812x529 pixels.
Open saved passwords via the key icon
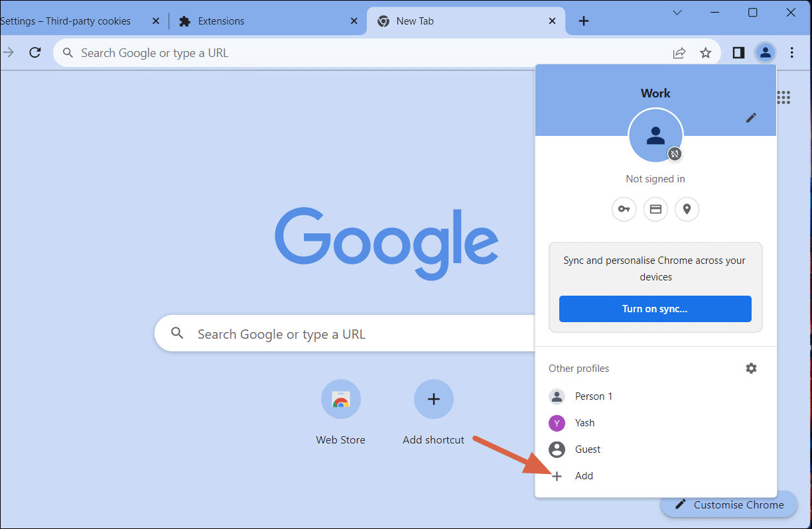coord(624,209)
